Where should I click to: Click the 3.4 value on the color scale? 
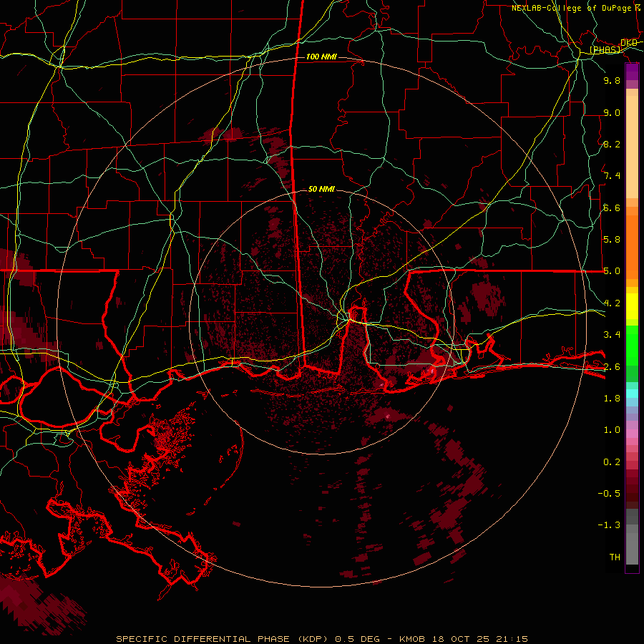click(612, 335)
